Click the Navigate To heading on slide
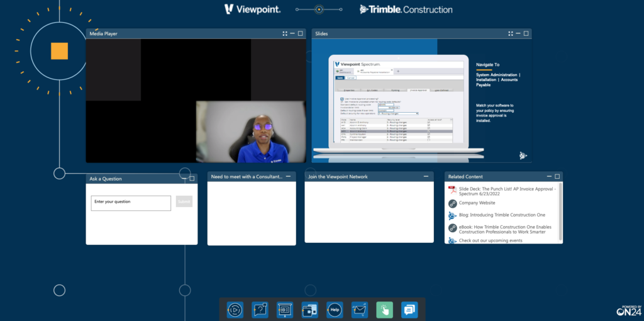Screen dimensions: 644x321 487,65
